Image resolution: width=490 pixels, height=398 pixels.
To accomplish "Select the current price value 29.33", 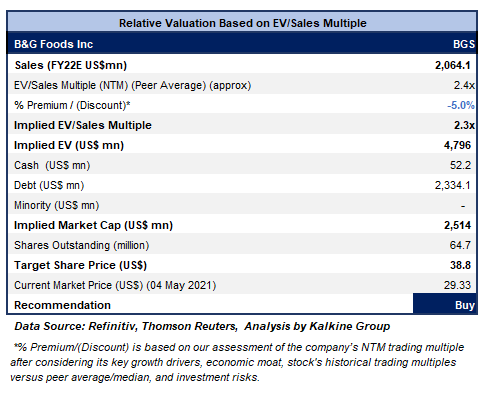I will (x=457, y=285).
